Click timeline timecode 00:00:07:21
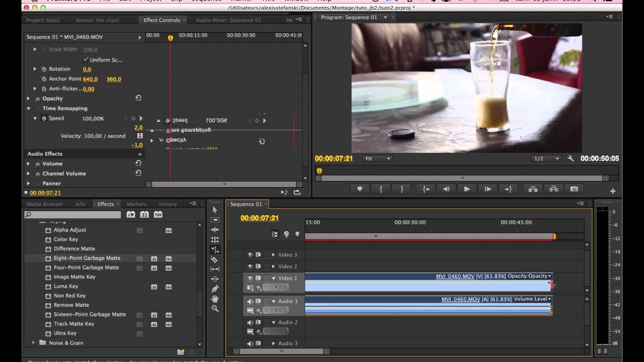Image resolution: width=644 pixels, height=362 pixels. [259, 218]
